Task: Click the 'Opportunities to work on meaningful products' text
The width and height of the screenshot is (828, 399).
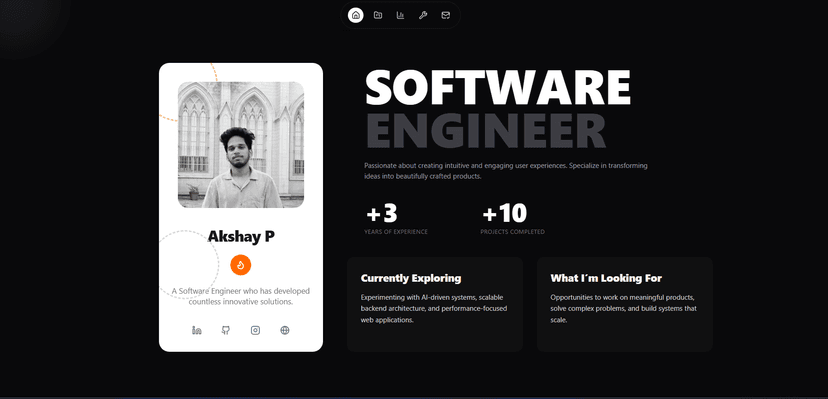Action: tap(624, 308)
